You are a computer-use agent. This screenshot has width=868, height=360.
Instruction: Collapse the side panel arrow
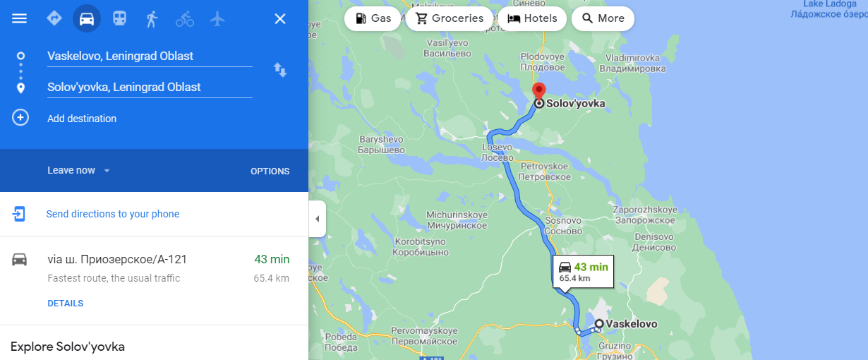pos(317,219)
